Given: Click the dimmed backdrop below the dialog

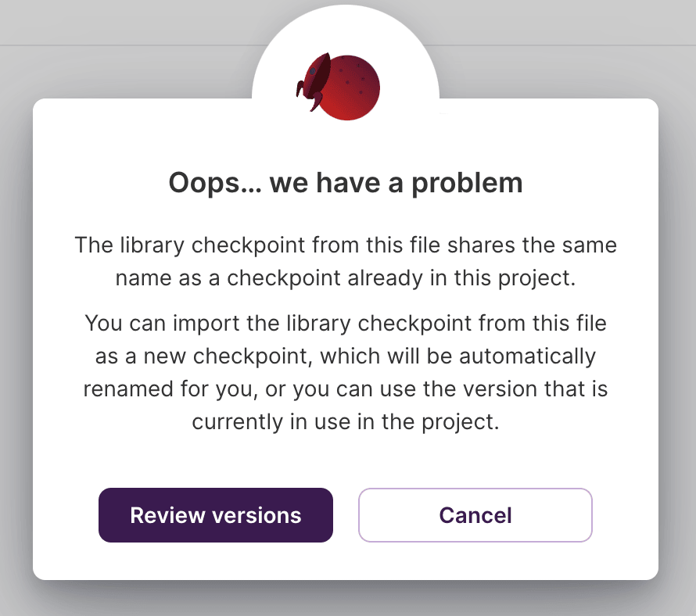Looking at the screenshot, I should [346, 600].
